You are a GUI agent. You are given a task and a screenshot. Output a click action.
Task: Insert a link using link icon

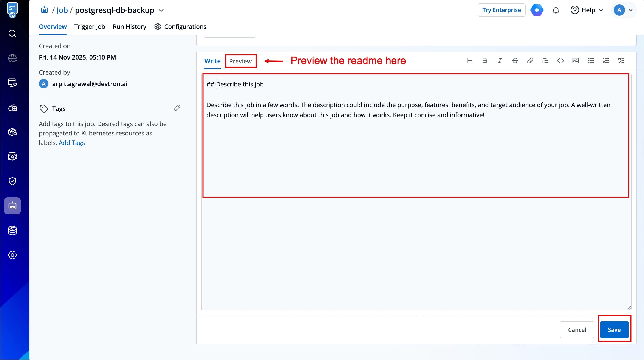click(530, 61)
